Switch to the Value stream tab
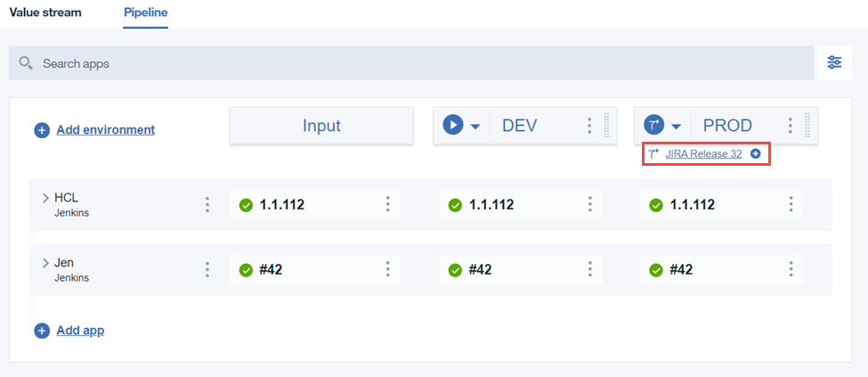 point(45,12)
